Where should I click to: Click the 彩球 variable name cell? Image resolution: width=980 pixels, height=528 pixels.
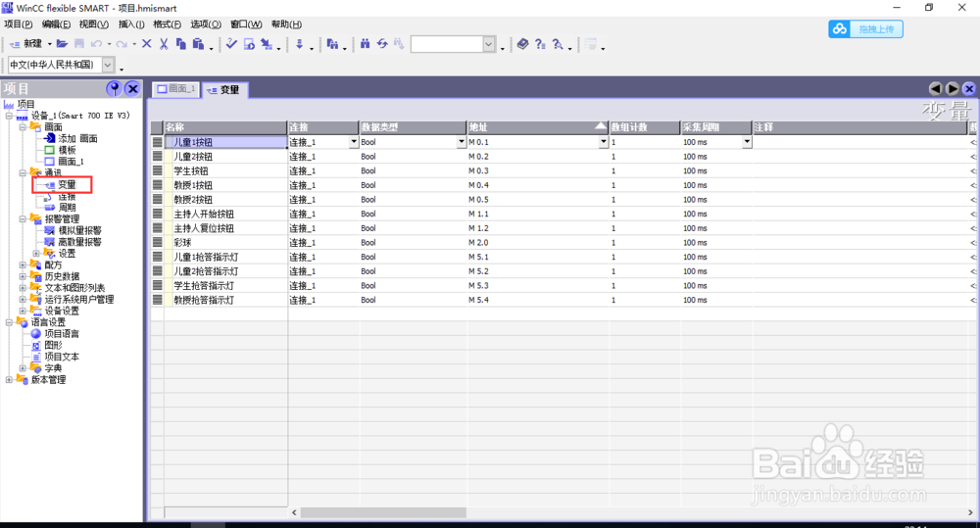point(225,242)
